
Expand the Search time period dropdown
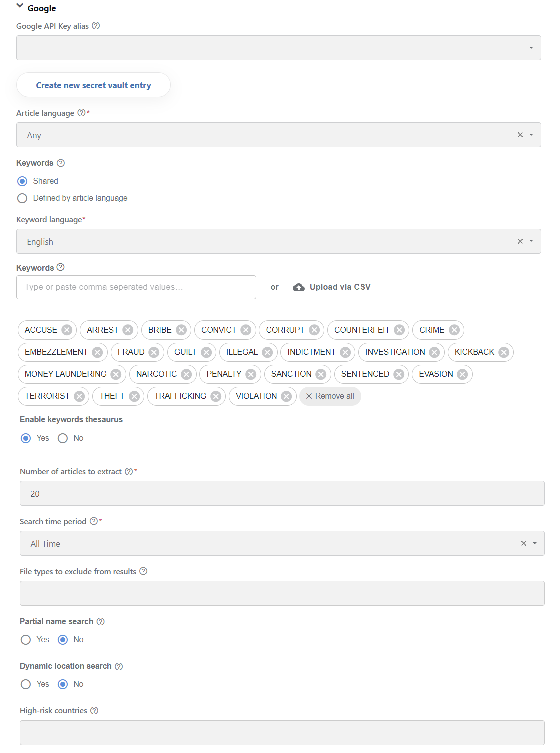pyautogui.click(x=535, y=543)
